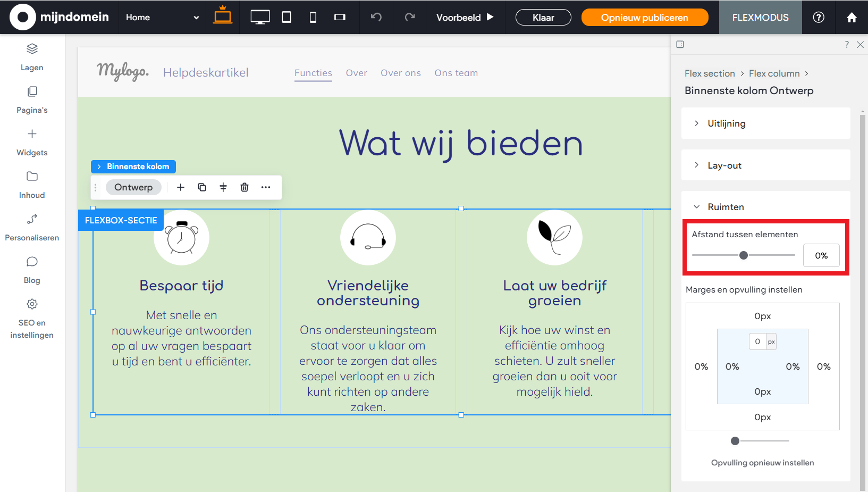This screenshot has height=492, width=868.
Task: Switch to desktop preview mode
Action: [260, 17]
